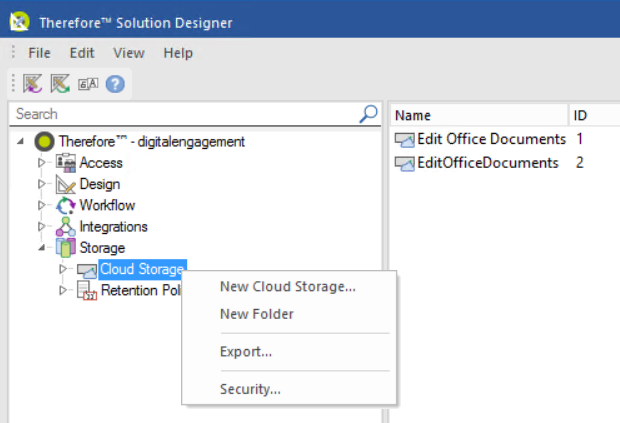Screen dimensions: 620x423
Task: Select the Design tree item
Action: pyautogui.click(x=100, y=184)
